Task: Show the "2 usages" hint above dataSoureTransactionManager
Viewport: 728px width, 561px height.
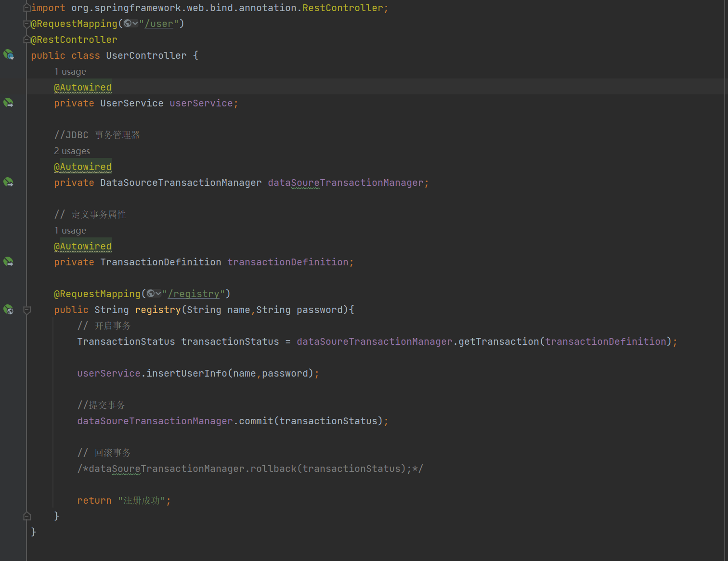Action: pyautogui.click(x=72, y=151)
